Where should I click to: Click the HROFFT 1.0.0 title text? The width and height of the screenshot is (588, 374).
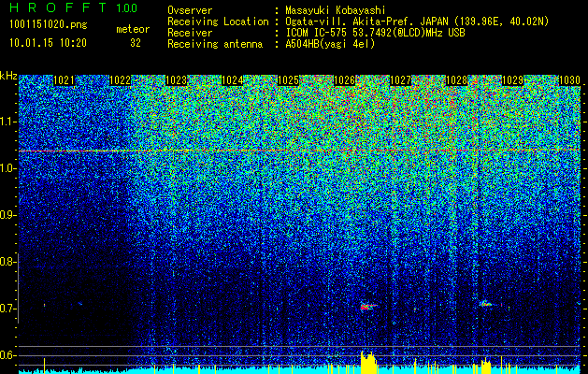click(x=73, y=7)
